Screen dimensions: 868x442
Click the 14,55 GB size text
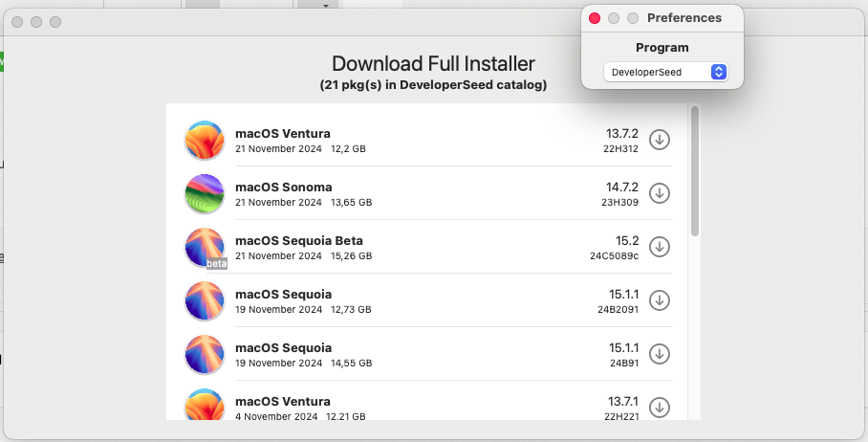click(352, 364)
